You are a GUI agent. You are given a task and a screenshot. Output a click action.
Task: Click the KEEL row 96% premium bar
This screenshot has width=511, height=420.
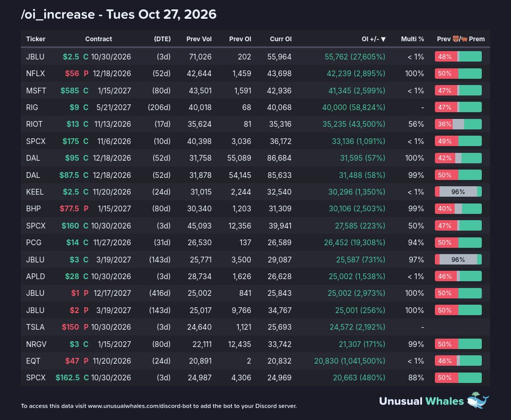pyautogui.click(x=458, y=192)
